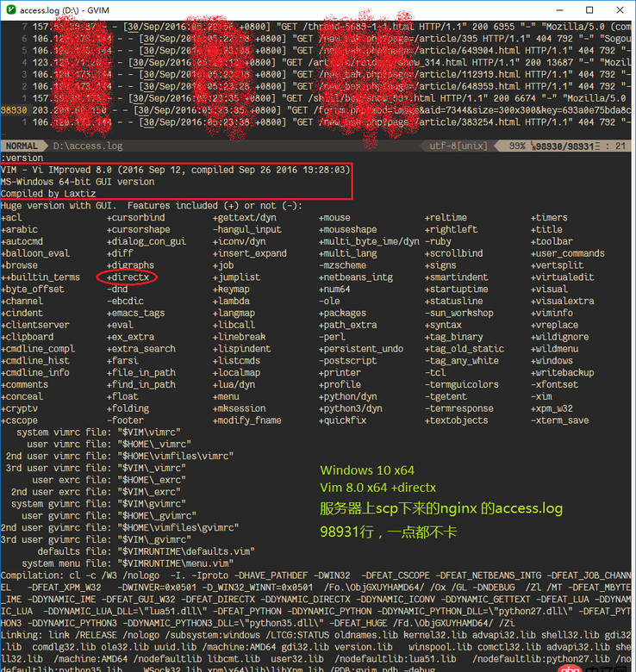Click the system vimrc file "$VIM\vimrc" line

98,432
